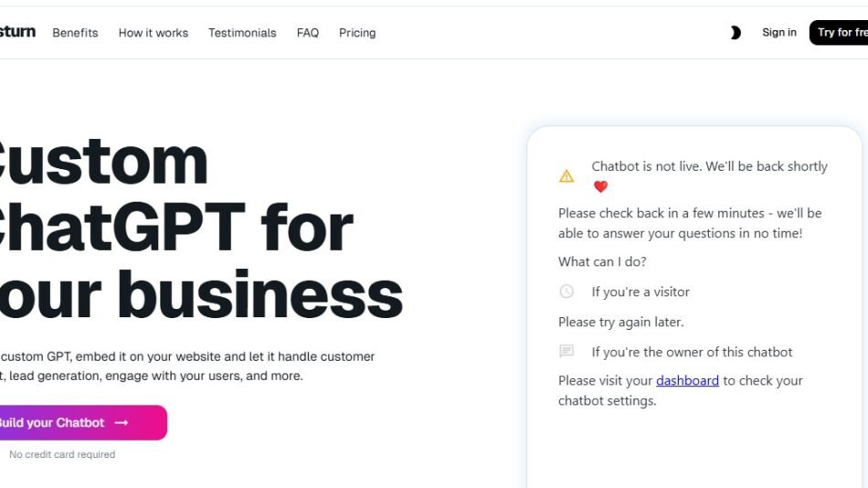868x488 pixels.
Task: Open the Pricing nav item
Action: tap(357, 33)
